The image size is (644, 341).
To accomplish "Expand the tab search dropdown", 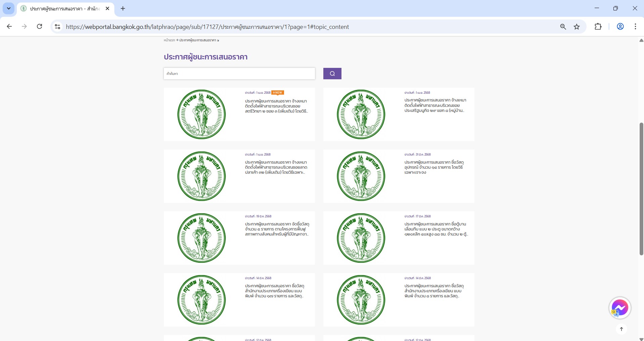I will click(9, 8).
